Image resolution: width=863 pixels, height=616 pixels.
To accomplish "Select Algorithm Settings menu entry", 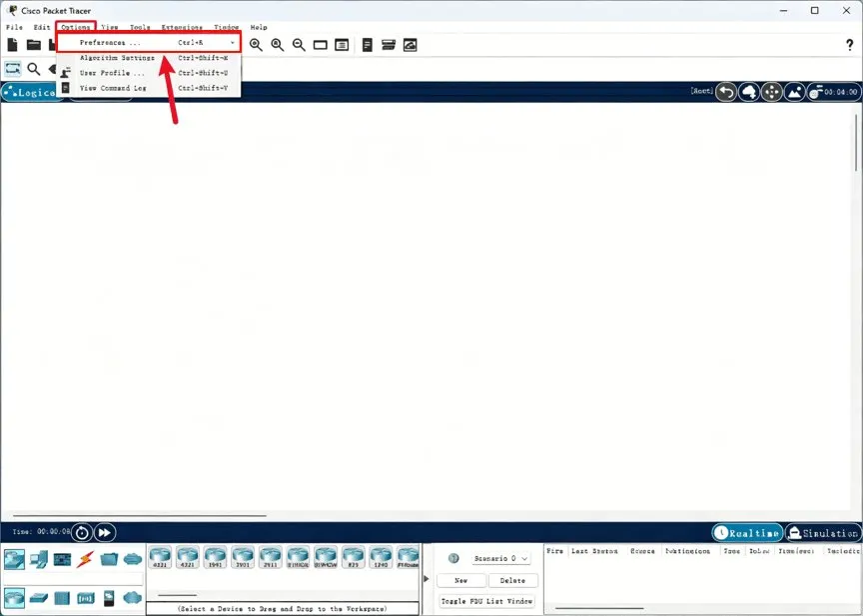I will (x=149, y=58).
